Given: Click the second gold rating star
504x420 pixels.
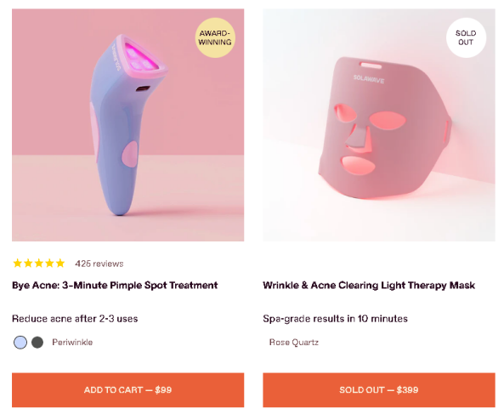Looking at the screenshot, I should tap(28, 264).
